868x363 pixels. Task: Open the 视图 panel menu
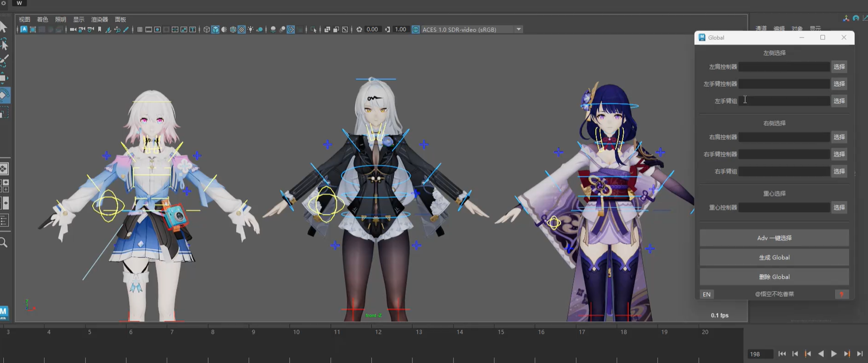point(24,19)
